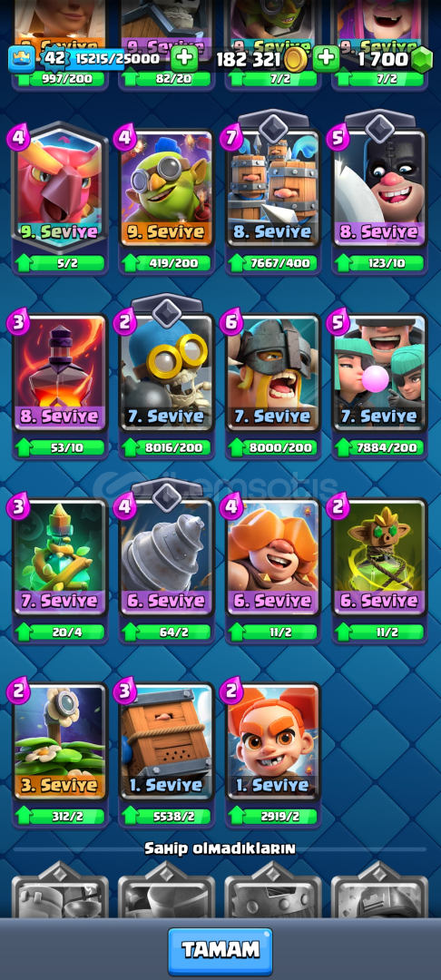Tap the green plus beside the experience bar
Viewport: 441px width, 980px height.
184,59
